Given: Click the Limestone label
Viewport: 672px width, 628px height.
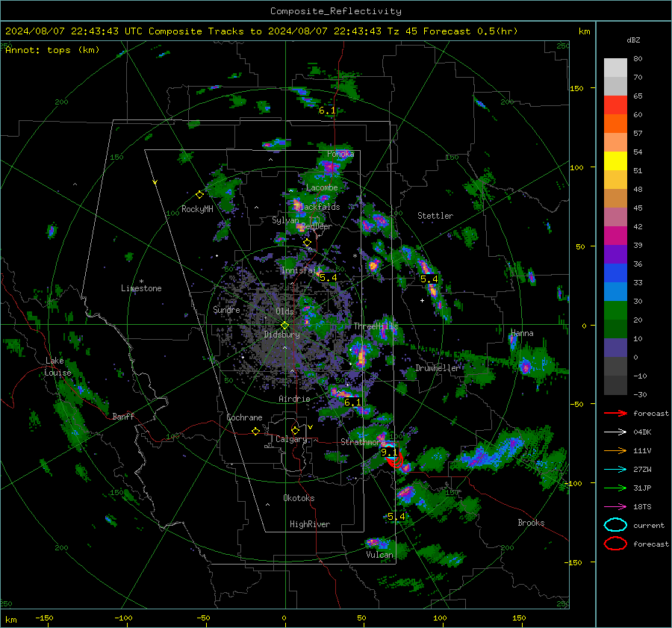Looking at the screenshot, I should tap(141, 288).
